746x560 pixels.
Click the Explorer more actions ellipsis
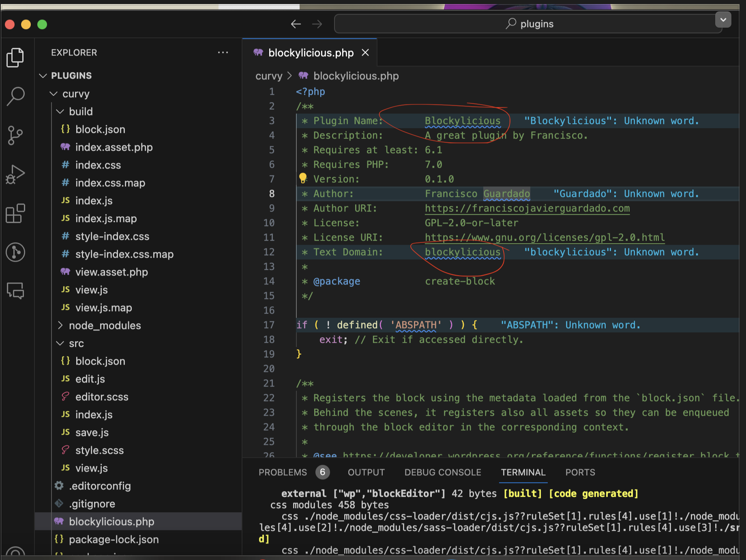click(x=223, y=53)
